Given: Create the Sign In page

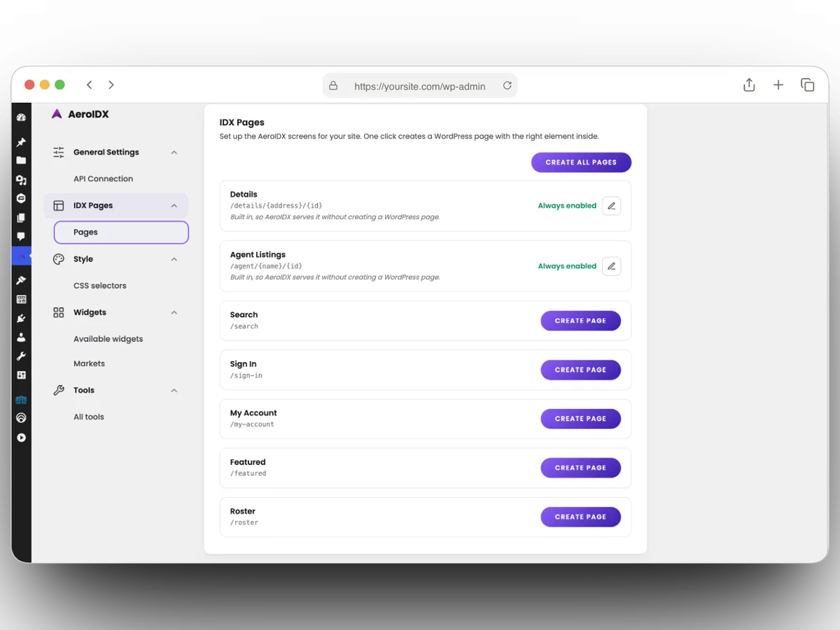Looking at the screenshot, I should click(580, 370).
